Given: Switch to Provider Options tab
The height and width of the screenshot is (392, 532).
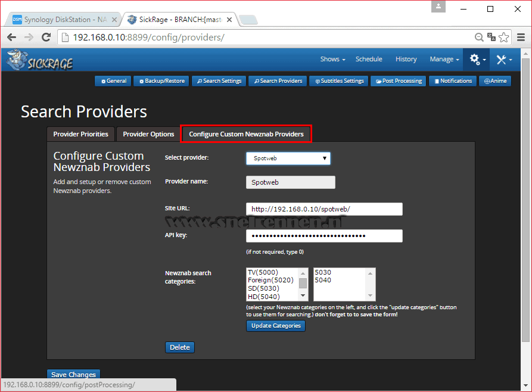Looking at the screenshot, I should (x=148, y=134).
